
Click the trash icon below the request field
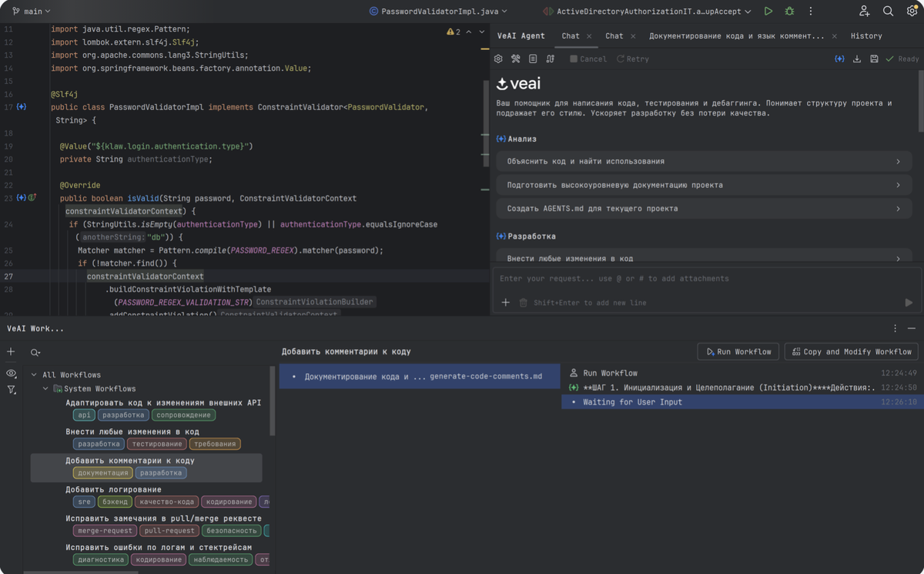click(x=524, y=303)
